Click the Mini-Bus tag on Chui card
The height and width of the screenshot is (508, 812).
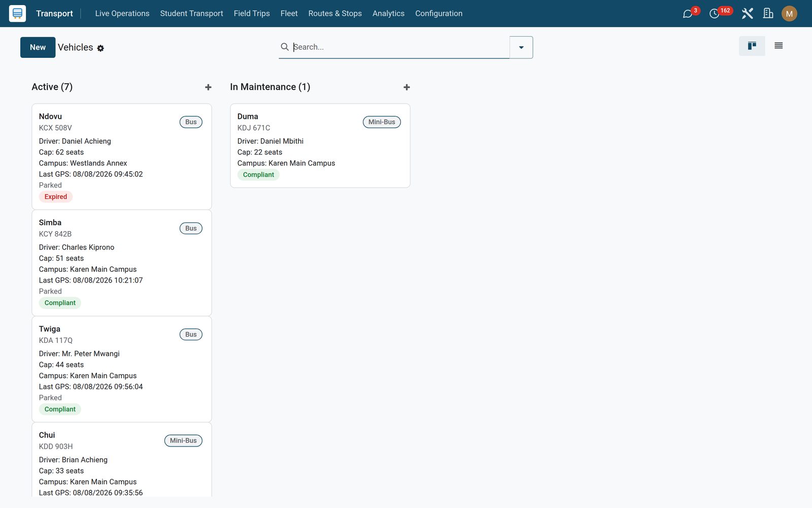[183, 440]
